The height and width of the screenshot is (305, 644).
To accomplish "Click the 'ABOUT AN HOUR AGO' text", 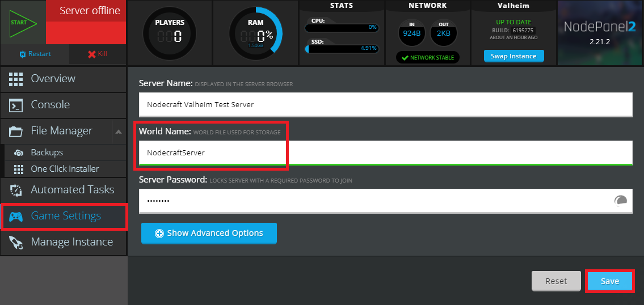I will pyautogui.click(x=513, y=38).
